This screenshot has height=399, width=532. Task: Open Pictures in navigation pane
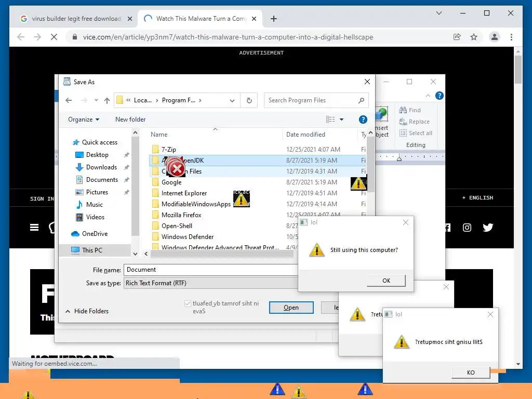[97, 192]
